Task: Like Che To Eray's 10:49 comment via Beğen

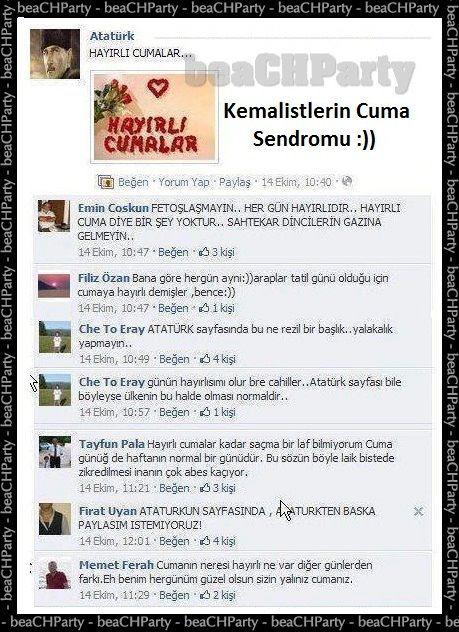Action: pos(174,359)
